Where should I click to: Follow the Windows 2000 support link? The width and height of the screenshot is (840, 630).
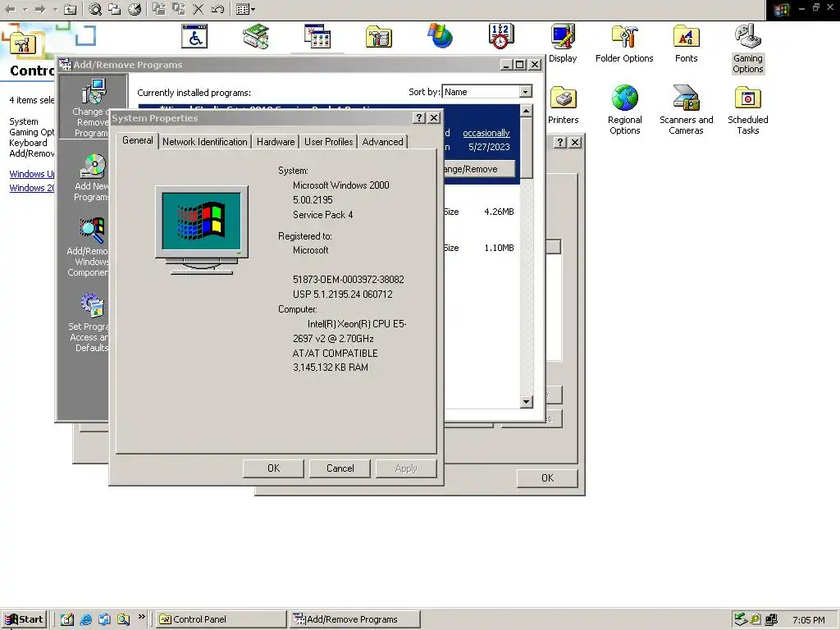32,188
